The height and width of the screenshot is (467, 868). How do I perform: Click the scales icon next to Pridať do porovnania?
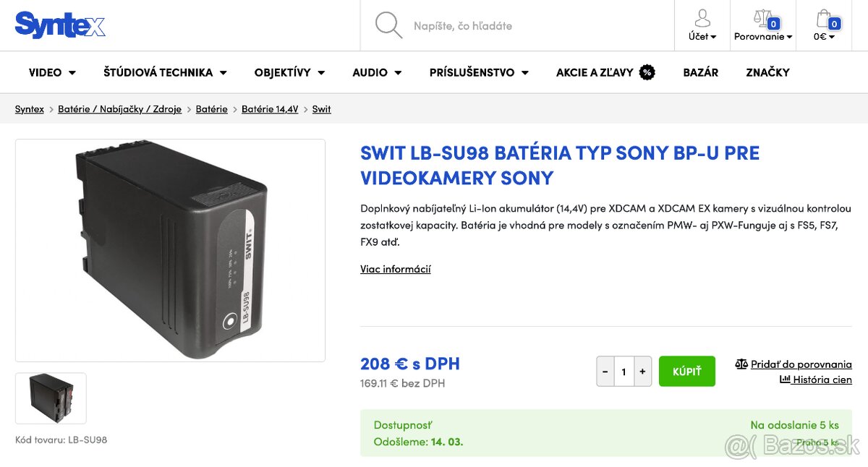pos(741,364)
